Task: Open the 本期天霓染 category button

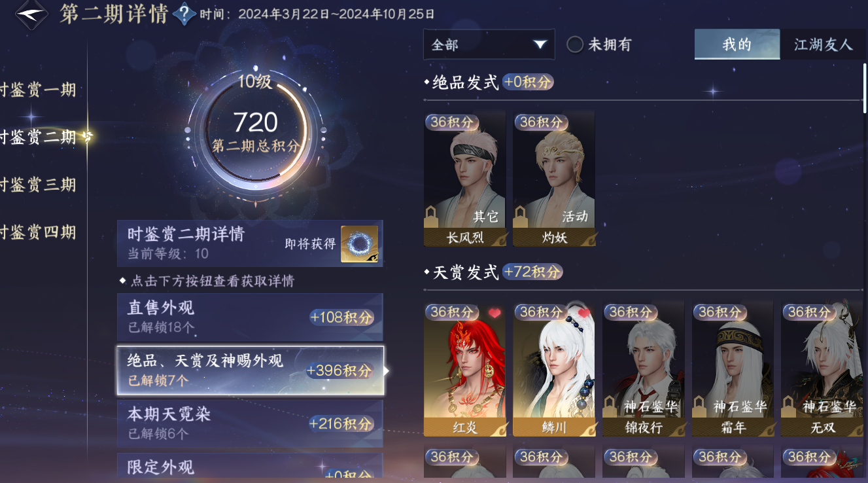Action: (250, 423)
